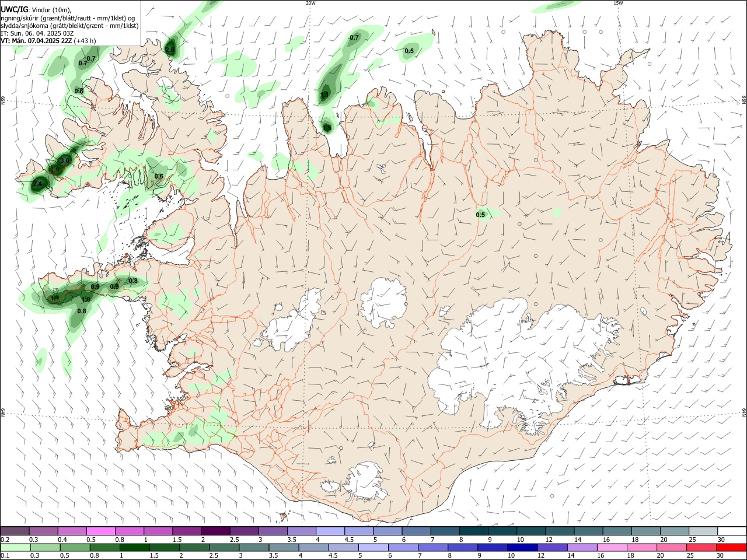The image size is (747, 560).
Task: Click the bright red 30 mm rain legend swatch
Action: pos(732,548)
